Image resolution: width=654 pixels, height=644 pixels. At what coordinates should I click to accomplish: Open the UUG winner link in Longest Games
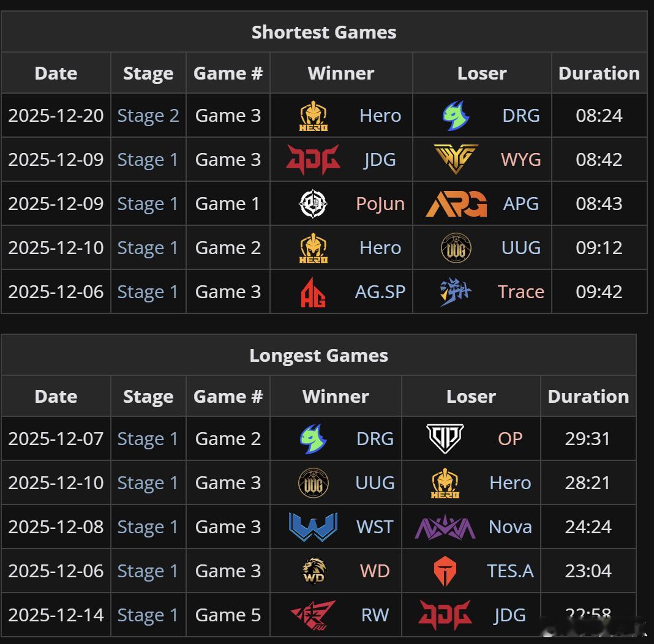coord(375,483)
